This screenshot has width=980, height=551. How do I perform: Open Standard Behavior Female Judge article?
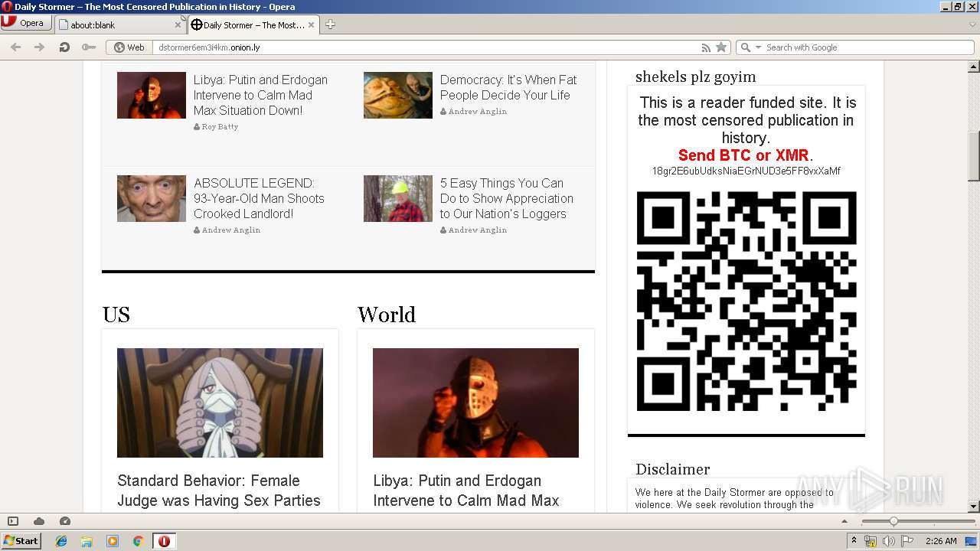coord(219,491)
